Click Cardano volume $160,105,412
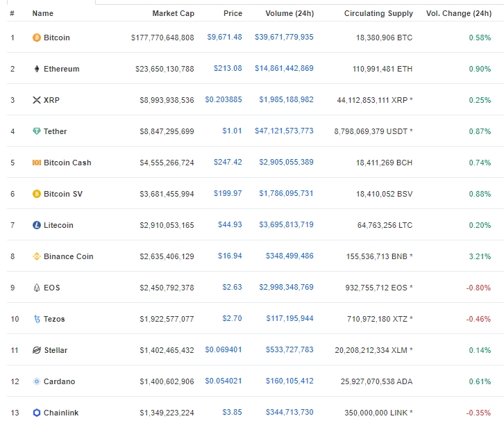504x421 pixels. (x=289, y=381)
